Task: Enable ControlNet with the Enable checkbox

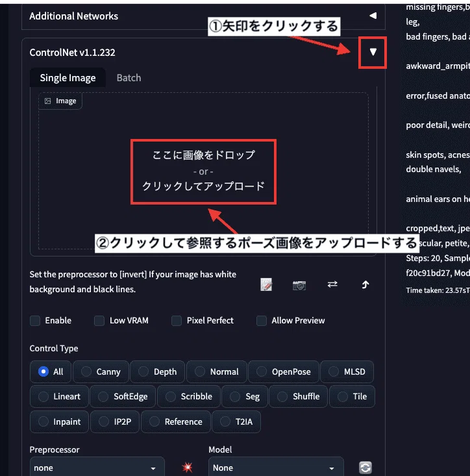Action: [35, 321]
